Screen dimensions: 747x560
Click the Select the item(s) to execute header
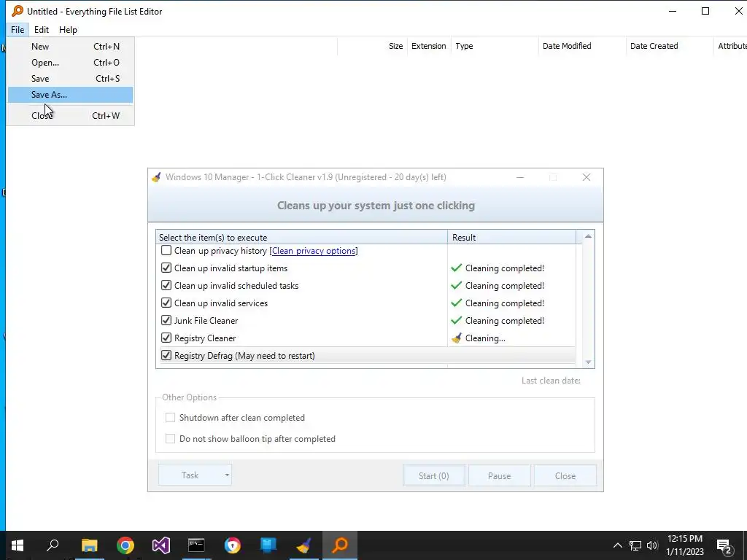301,237
